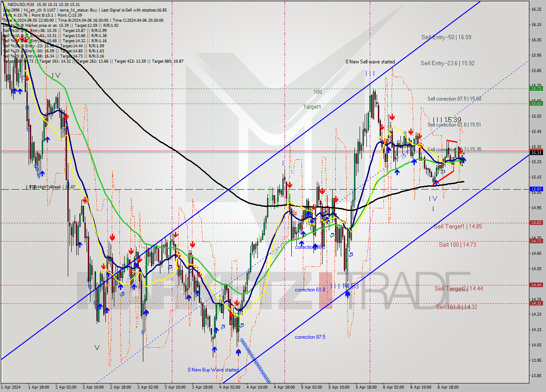Click the blue 'correction 61.8' label
Viewport: 546px width, 392px height.
click(310, 290)
